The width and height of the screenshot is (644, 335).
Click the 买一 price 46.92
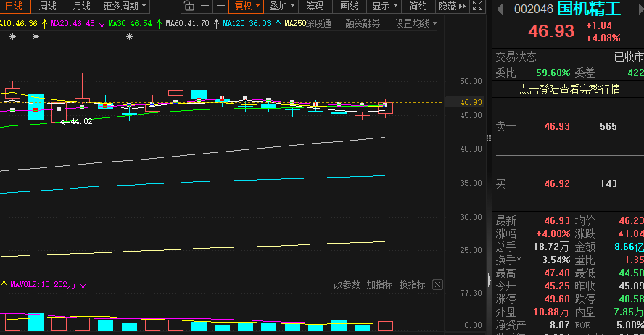557,183
